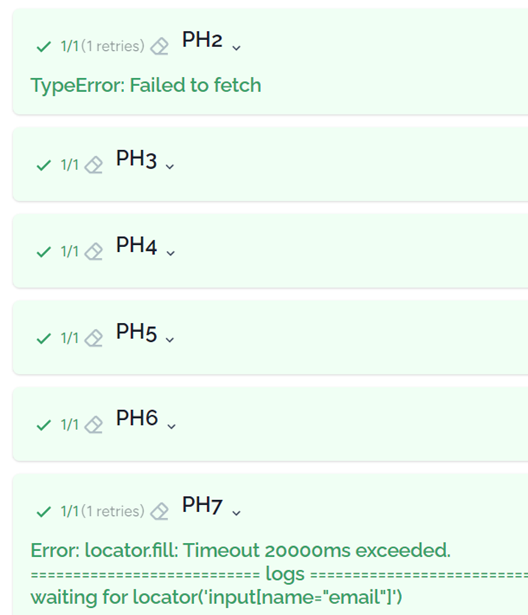Open the PH6 chevron dropdown

[171, 427]
